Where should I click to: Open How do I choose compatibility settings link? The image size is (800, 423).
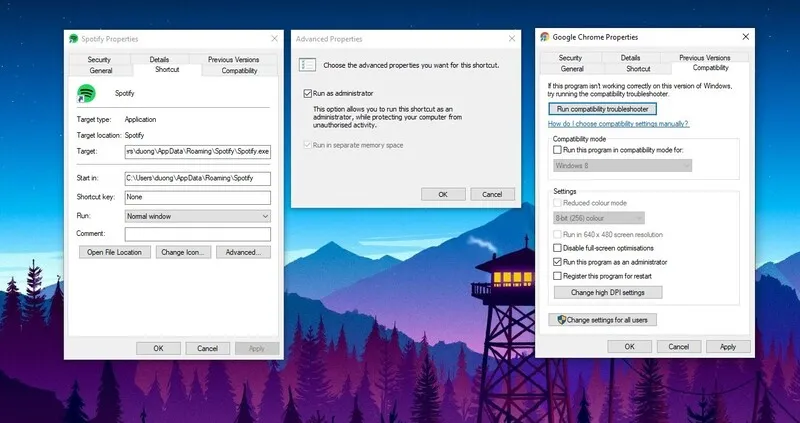618,124
